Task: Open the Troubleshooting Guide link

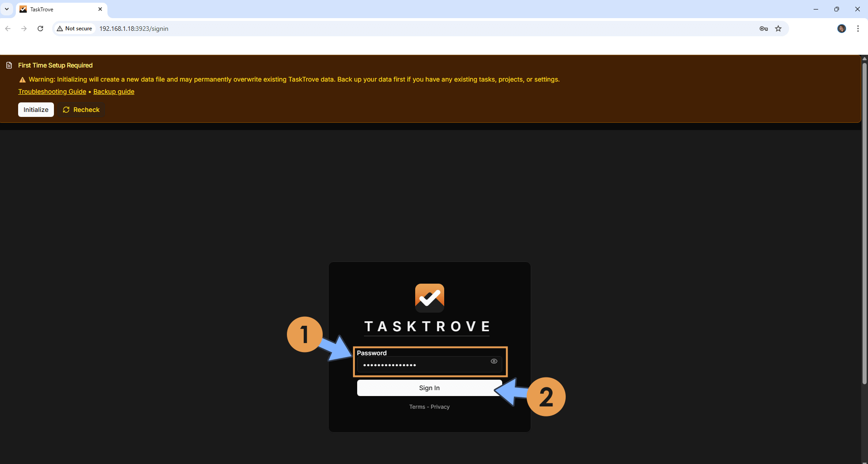Action: [x=52, y=92]
